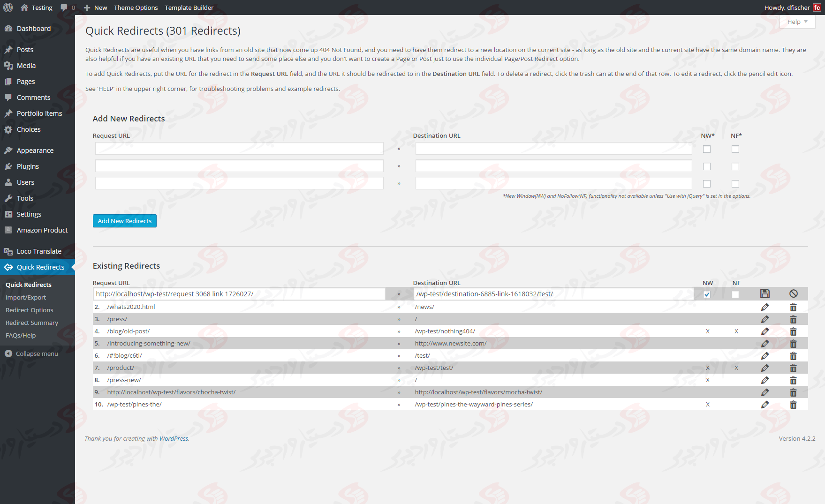This screenshot has width=825, height=504.
Task: Enable the NW checkbox on the first new redirect row
Action: (707, 149)
